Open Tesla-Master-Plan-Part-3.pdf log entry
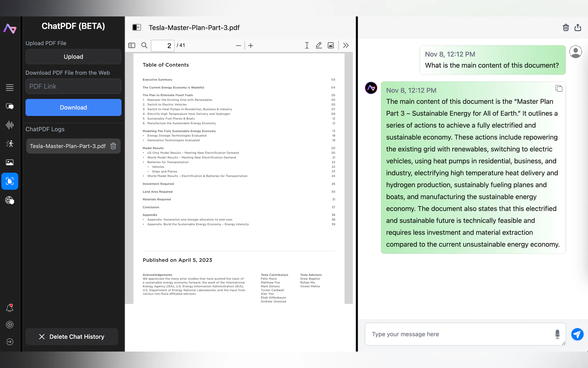This screenshot has height=368, width=588. tap(68, 146)
